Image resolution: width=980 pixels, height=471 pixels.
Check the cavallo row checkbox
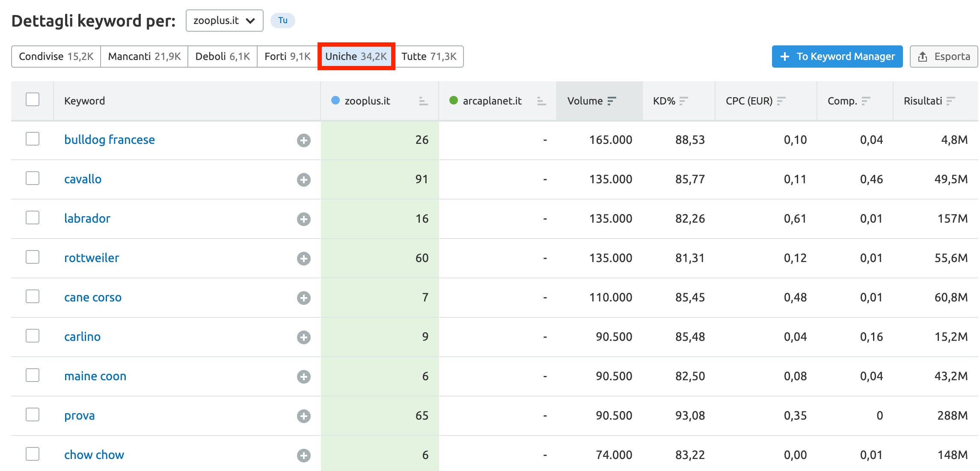click(33, 178)
